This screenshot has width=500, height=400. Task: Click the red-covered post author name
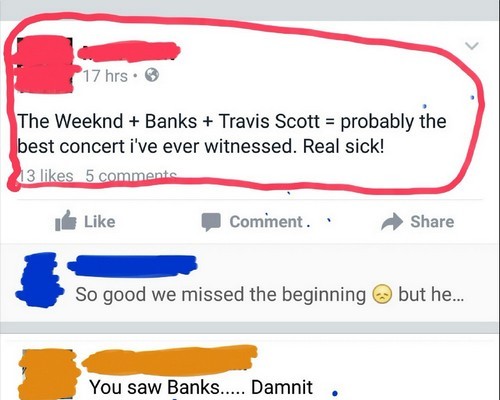tap(129, 52)
